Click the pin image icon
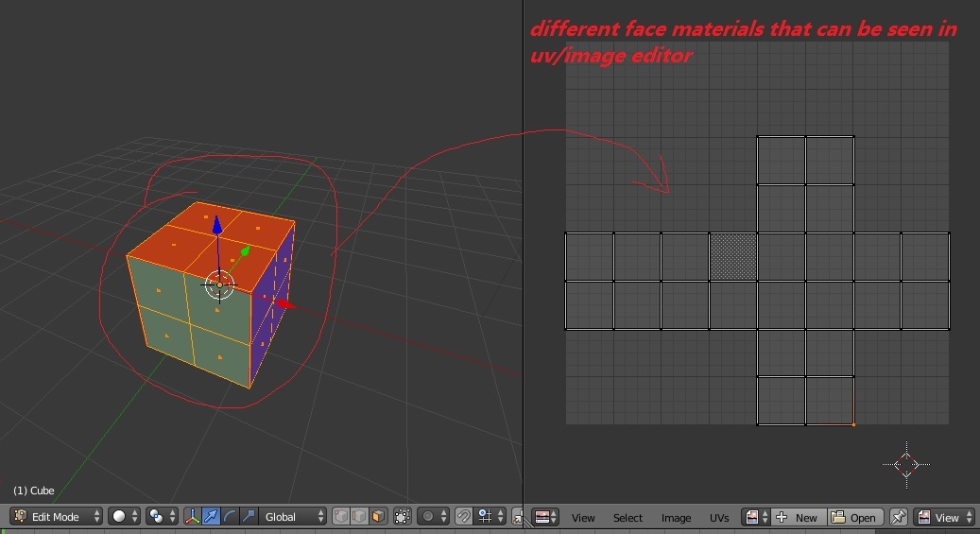The width and height of the screenshot is (980, 534). point(899,517)
